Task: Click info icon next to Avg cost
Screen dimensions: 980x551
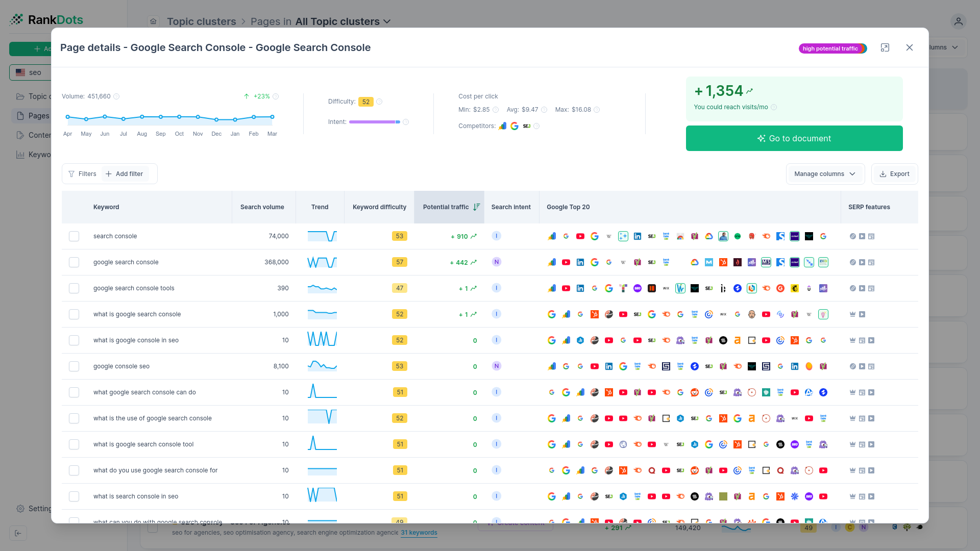Action: [544, 110]
